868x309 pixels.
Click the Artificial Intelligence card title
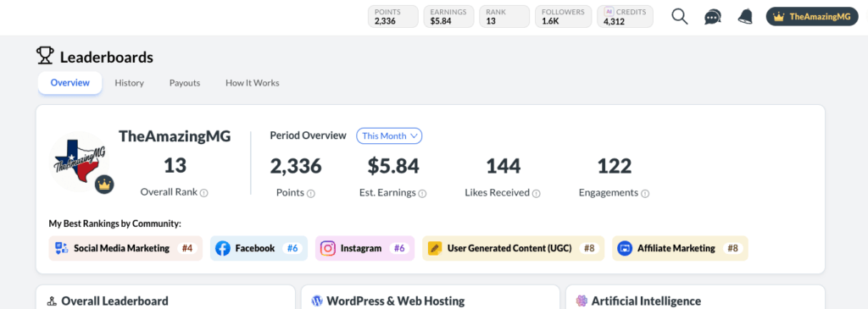pyautogui.click(x=646, y=301)
